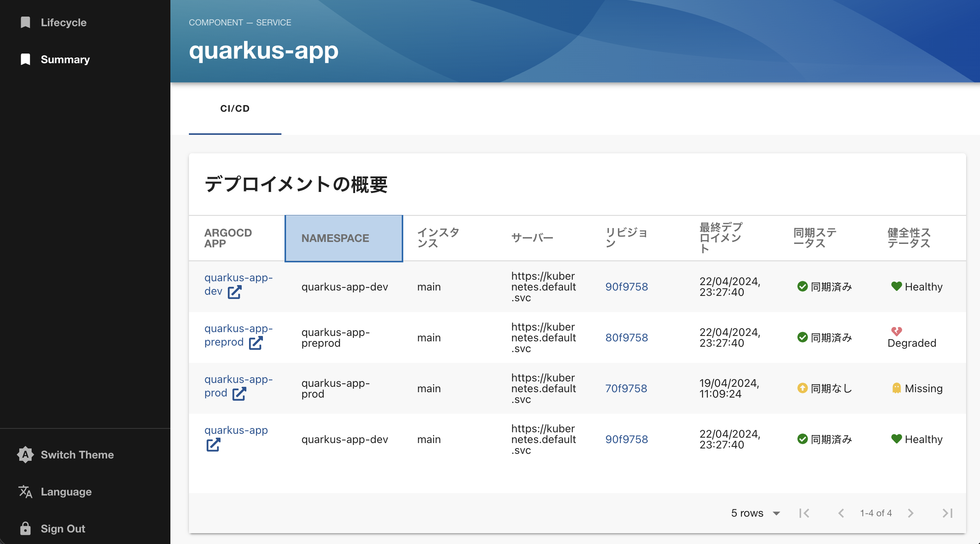This screenshot has width=980, height=544.
Task: Open quarkus-app-prod external link icon
Action: pyautogui.click(x=239, y=394)
